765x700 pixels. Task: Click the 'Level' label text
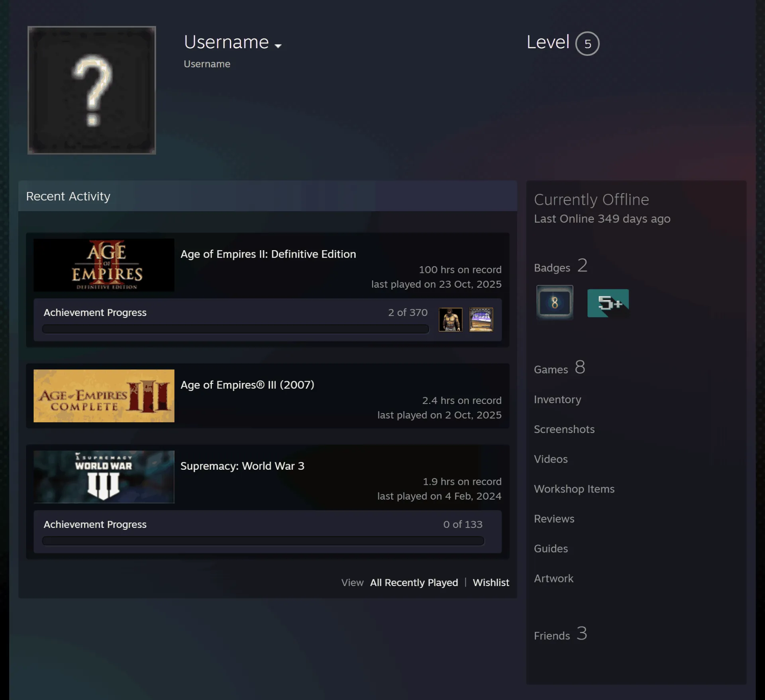[548, 42]
